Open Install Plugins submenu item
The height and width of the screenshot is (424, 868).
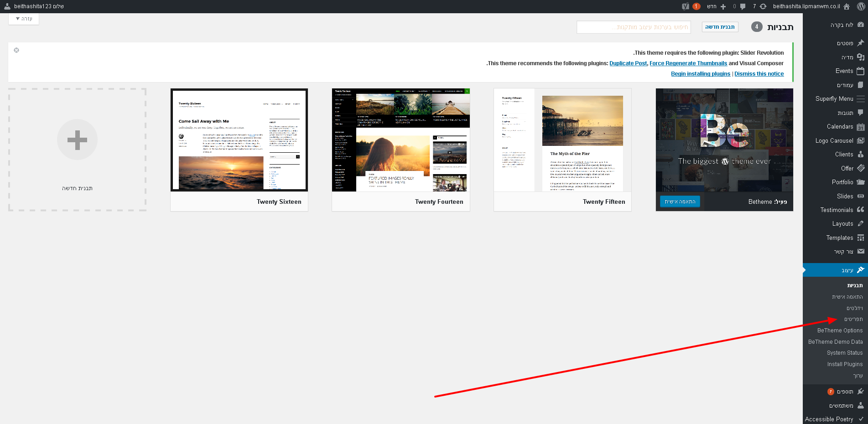click(x=845, y=364)
